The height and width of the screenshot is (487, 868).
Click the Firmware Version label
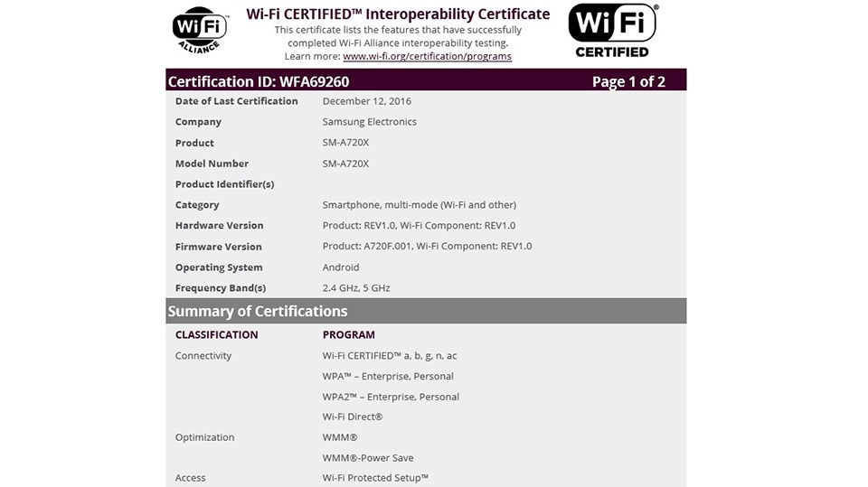[218, 247]
